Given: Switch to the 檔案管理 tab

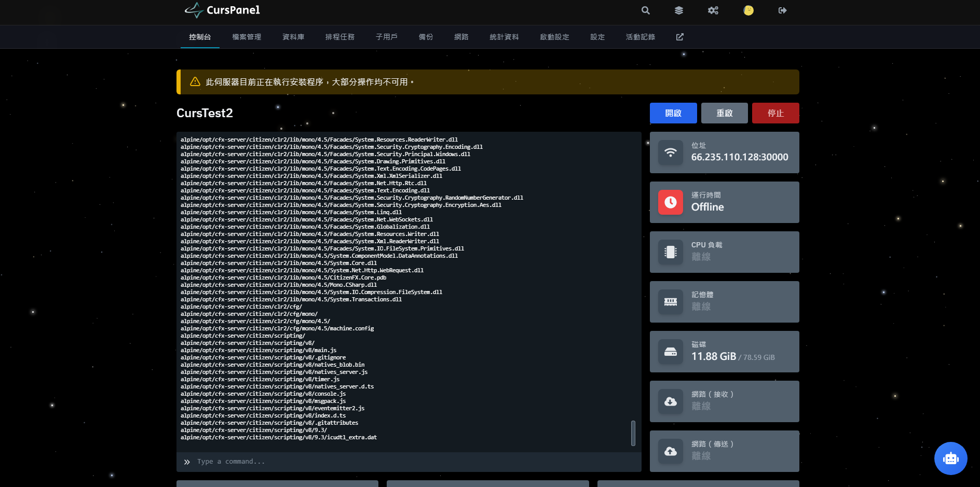Looking at the screenshot, I should point(247,37).
